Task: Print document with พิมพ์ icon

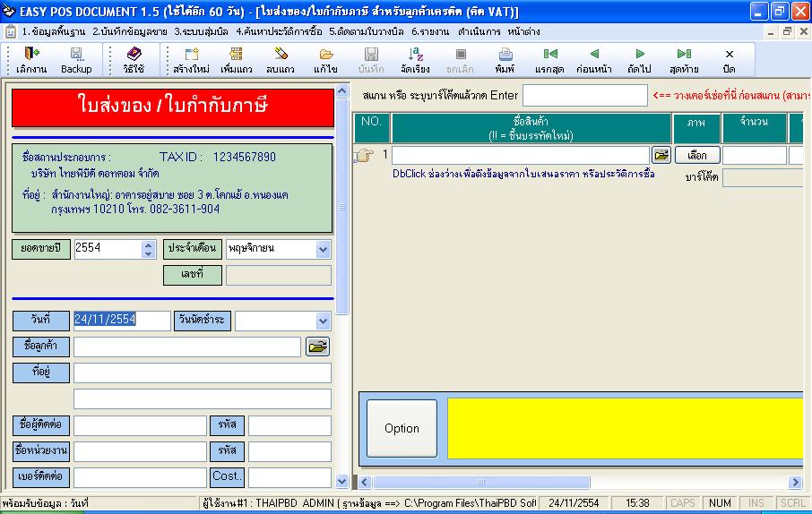Action: [x=505, y=60]
